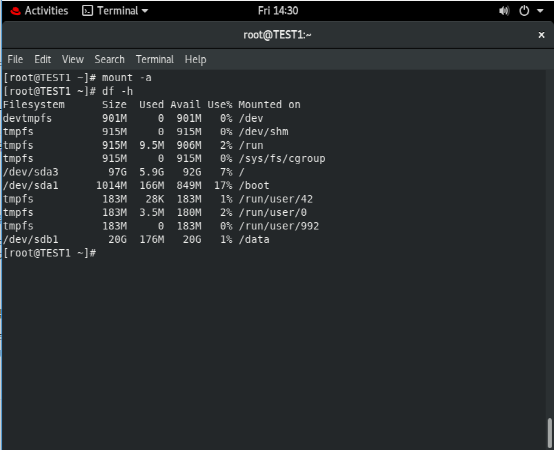
Task: Open the Edit menu
Action: (x=42, y=59)
